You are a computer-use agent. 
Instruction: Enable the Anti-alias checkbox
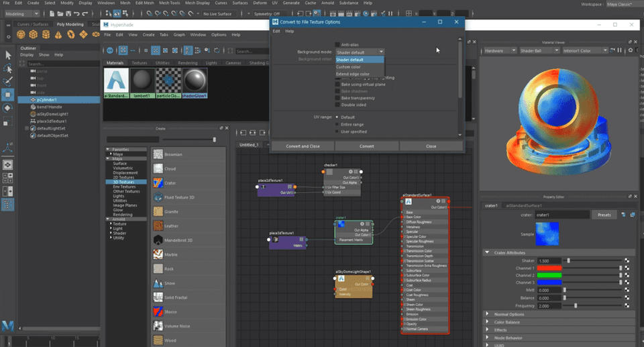pos(337,44)
